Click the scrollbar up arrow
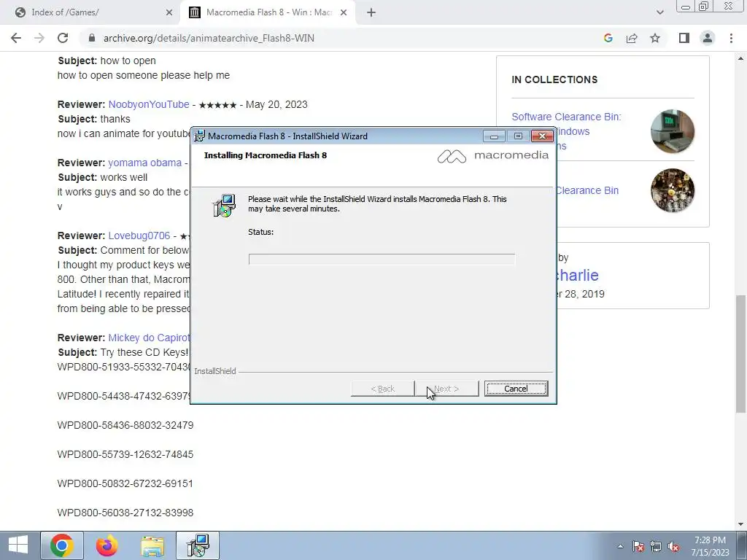 740,58
